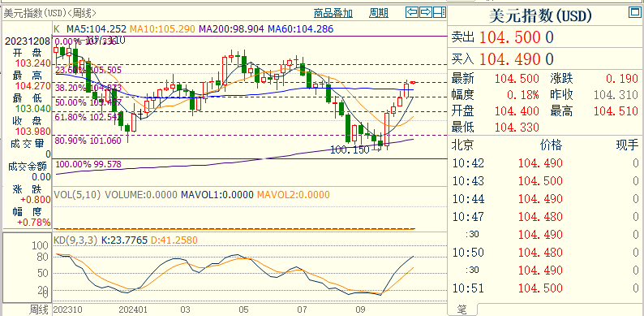Click the right arrow navigation icon
The image size is (644, 316).
(x=427, y=12)
